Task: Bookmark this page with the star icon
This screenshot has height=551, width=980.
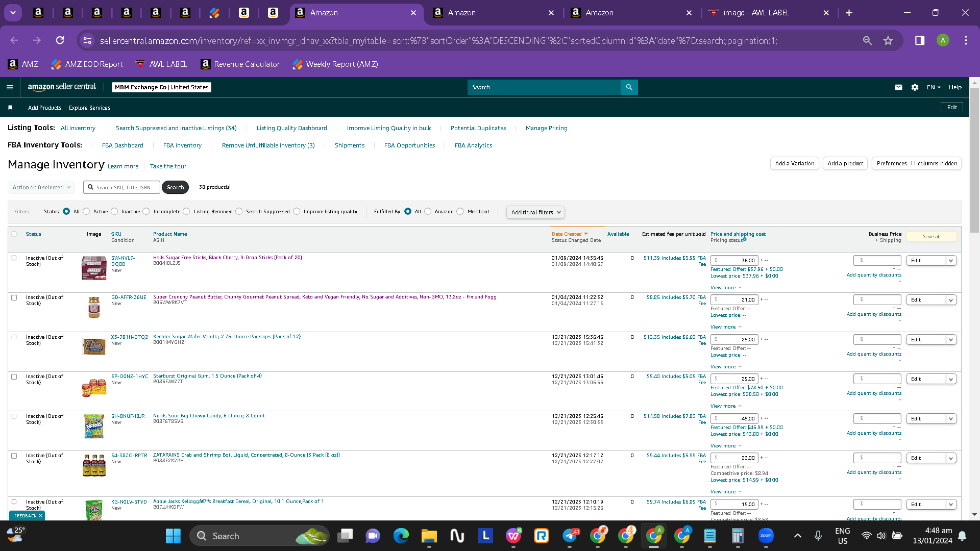Action: (888, 40)
